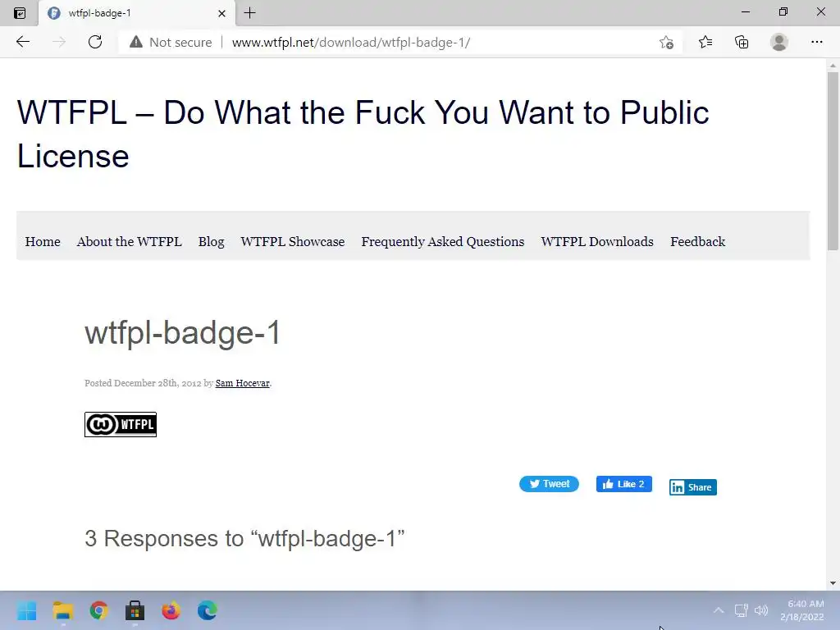840x630 pixels.
Task: Select the wtfpl-badge-1 browser tab
Action: [136, 13]
